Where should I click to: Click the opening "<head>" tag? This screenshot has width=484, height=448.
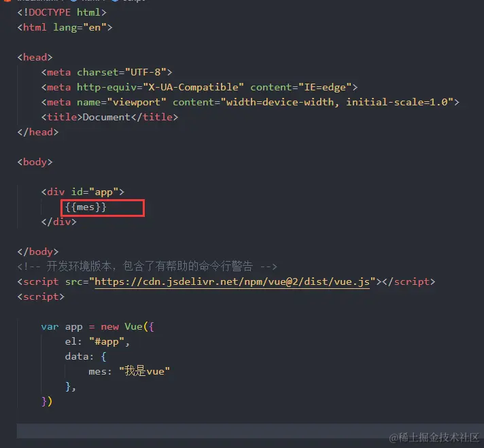click(35, 57)
